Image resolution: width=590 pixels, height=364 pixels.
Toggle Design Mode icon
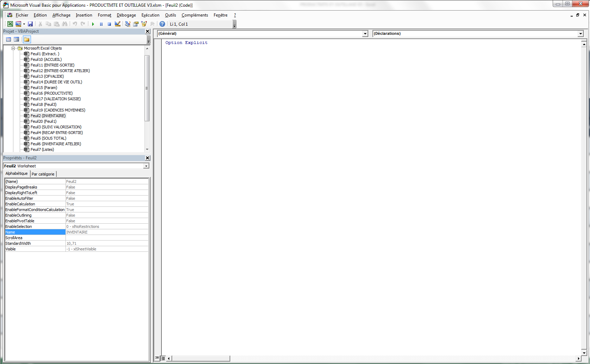118,24
